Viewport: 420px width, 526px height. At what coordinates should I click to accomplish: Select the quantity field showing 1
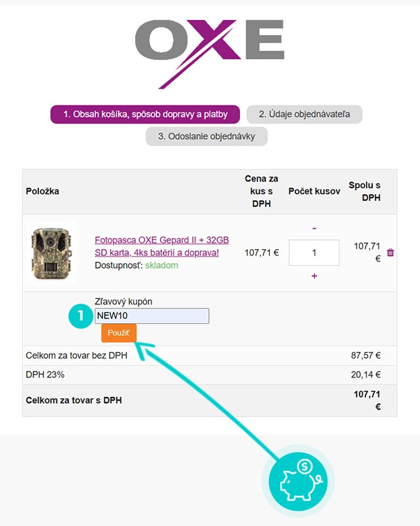314,253
